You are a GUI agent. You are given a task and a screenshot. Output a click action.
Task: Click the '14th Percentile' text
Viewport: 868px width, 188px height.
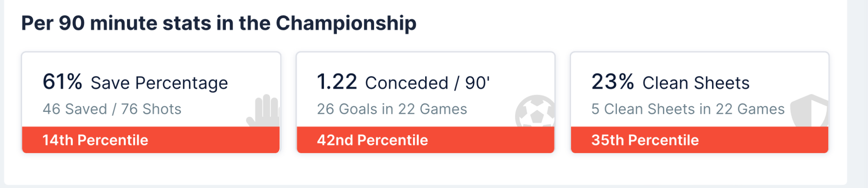click(x=95, y=140)
